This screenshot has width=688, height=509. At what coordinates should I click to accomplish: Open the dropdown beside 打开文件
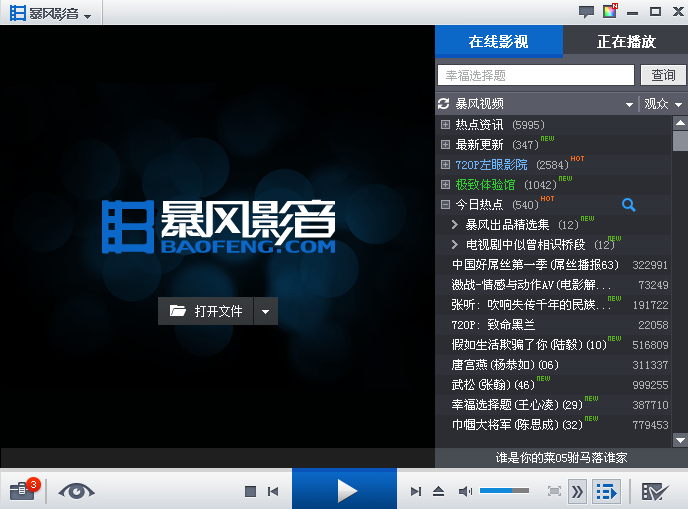pyautogui.click(x=265, y=312)
